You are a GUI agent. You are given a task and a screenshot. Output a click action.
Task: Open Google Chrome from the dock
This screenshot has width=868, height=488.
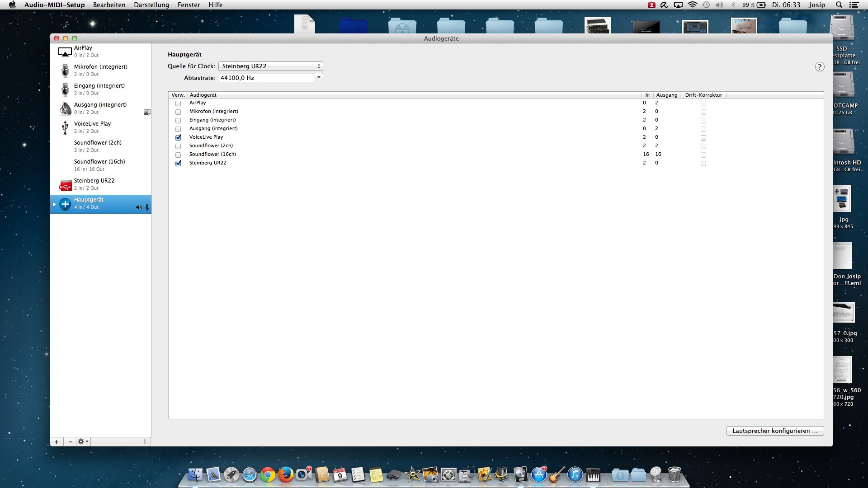tap(268, 475)
